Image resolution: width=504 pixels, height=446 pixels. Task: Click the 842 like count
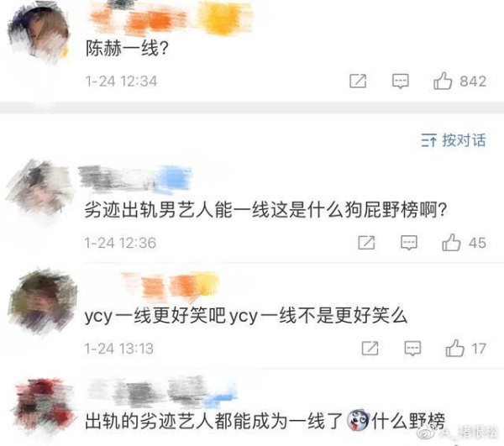tap(472, 81)
